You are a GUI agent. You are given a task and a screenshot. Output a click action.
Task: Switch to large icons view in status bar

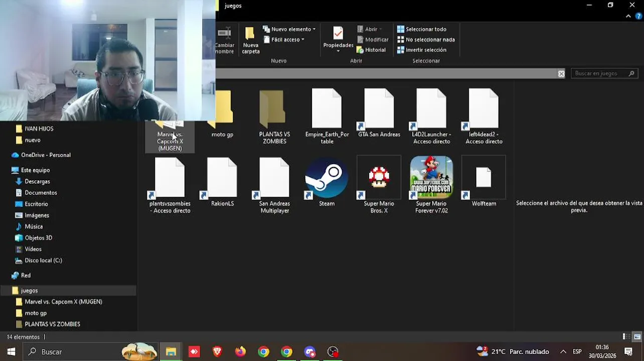click(637, 337)
